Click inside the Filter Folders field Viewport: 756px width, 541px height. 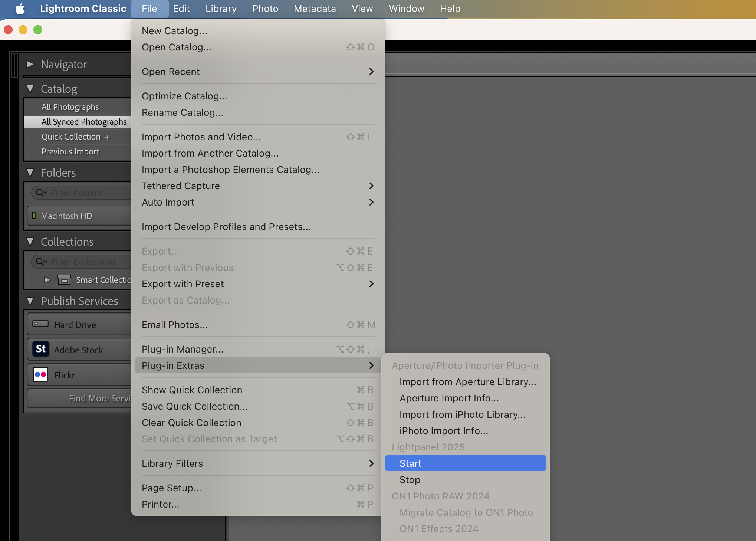click(x=89, y=193)
